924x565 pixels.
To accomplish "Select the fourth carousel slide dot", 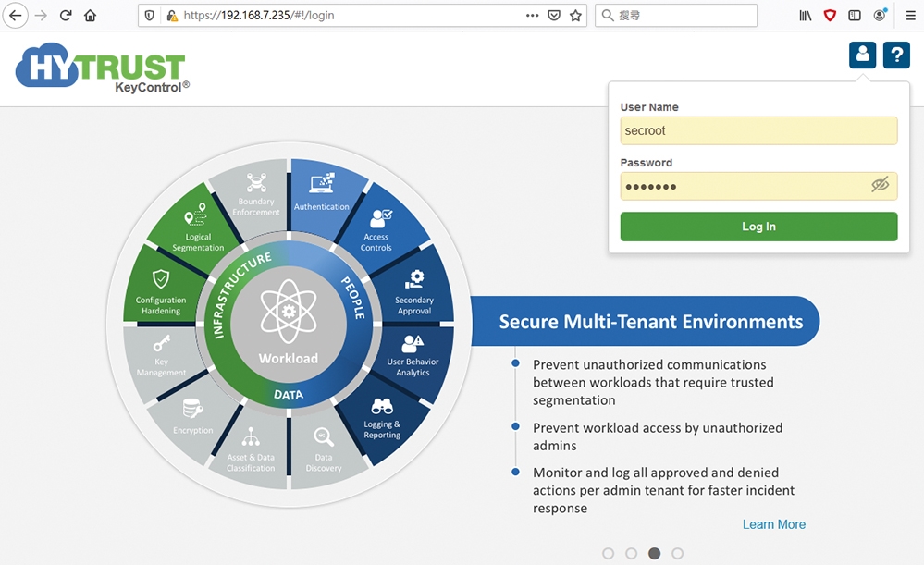I will (678, 553).
